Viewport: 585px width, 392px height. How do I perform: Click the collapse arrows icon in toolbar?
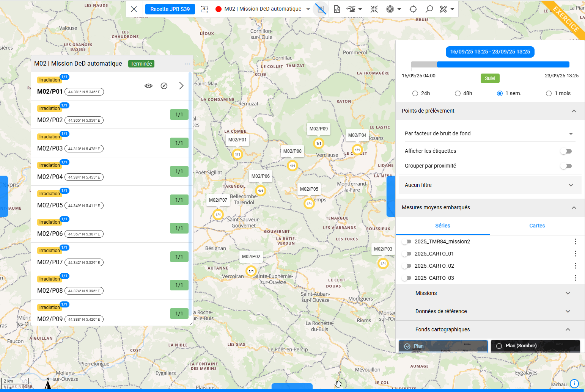click(374, 9)
